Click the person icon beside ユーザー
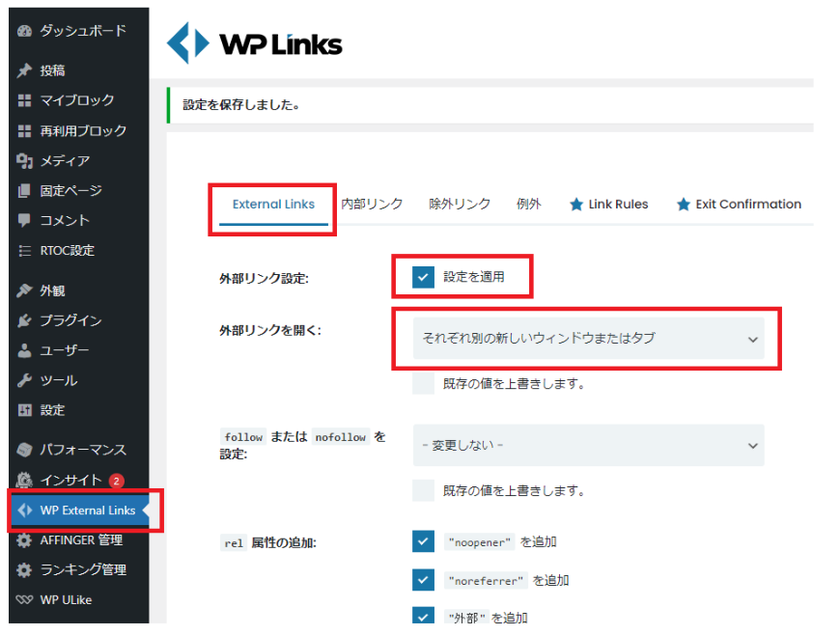The image size is (840, 635). point(25,350)
